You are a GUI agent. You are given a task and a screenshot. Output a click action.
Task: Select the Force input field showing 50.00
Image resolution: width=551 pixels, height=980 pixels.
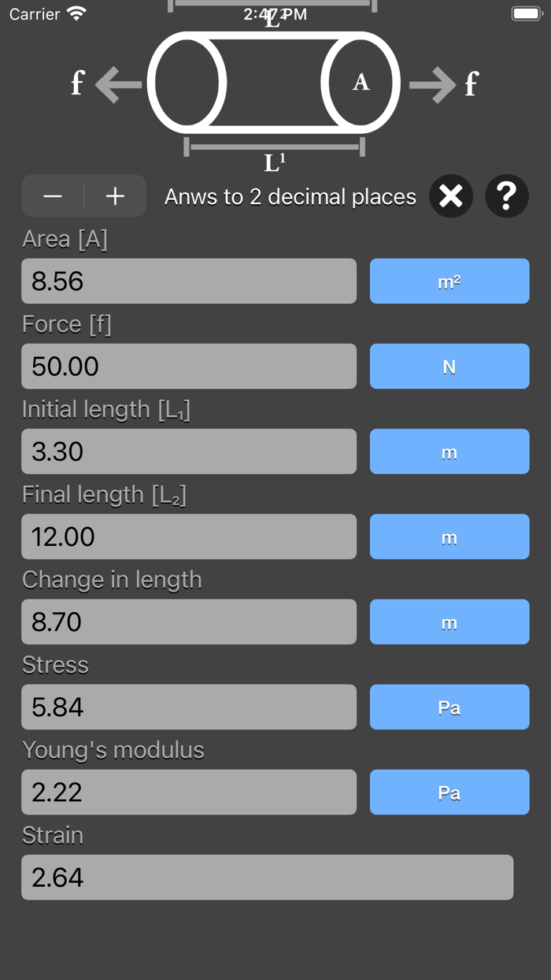point(189,366)
